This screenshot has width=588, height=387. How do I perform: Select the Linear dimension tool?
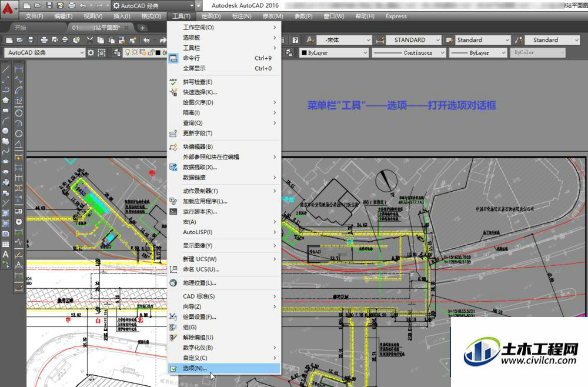click(x=18, y=69)
